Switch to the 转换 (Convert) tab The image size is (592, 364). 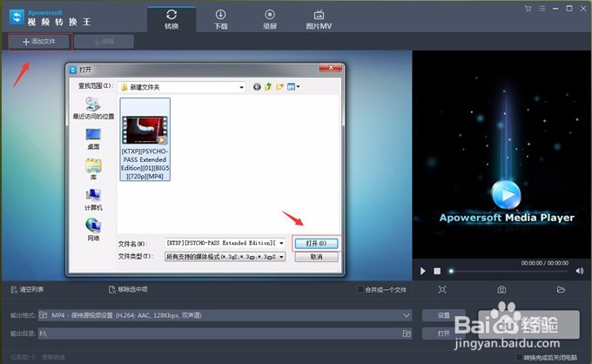[172, 20]
